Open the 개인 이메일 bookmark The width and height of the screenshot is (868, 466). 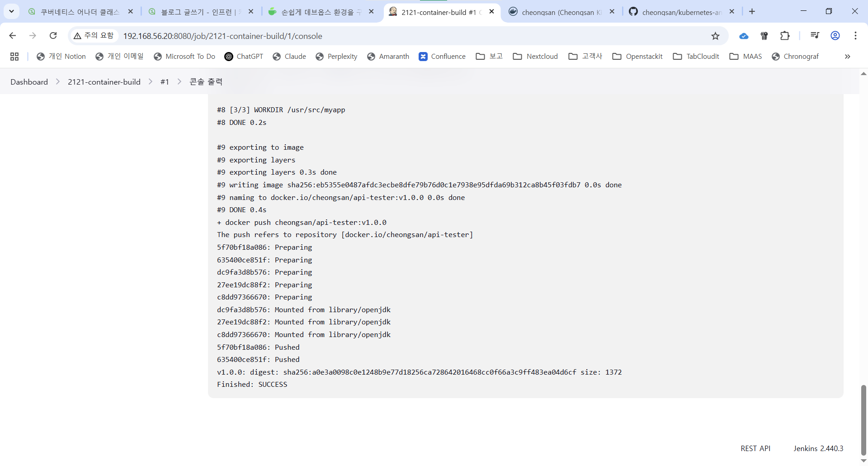click(119, 57)
